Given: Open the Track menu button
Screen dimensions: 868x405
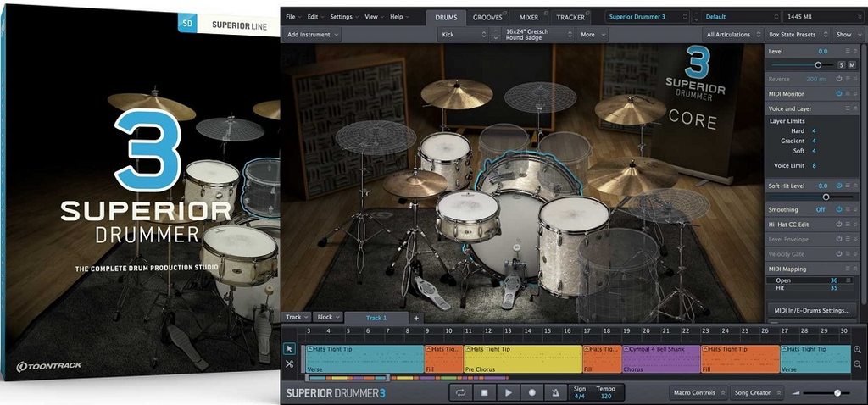Looking at the screenshot, I should point(297,317).
